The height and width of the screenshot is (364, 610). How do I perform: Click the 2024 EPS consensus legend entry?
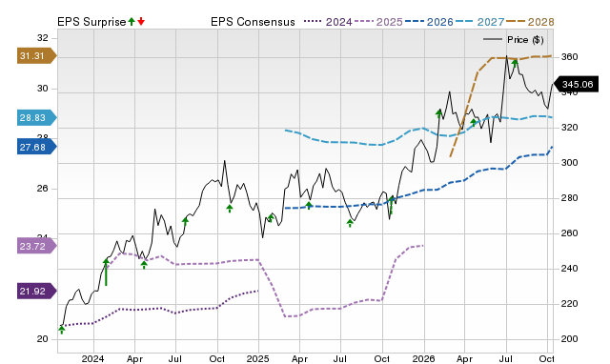tap(328, 22)
